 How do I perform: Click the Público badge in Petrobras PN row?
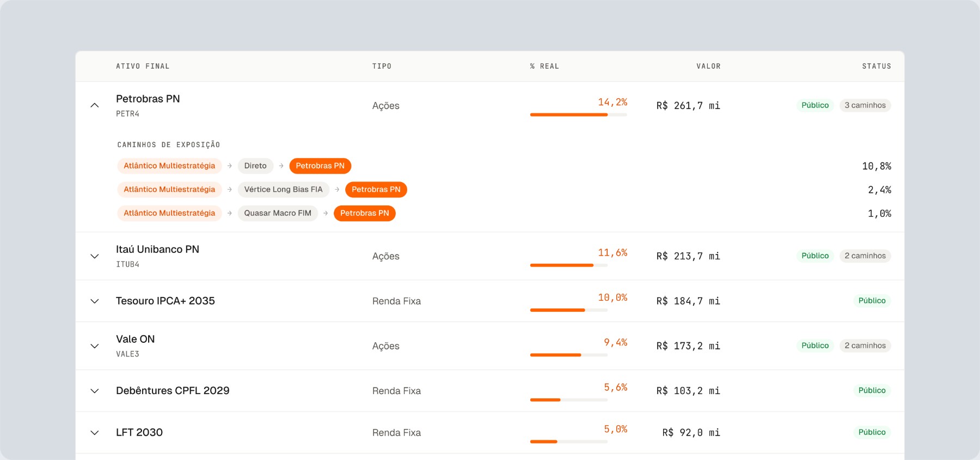pyautogui.click(x=815, y=105)
